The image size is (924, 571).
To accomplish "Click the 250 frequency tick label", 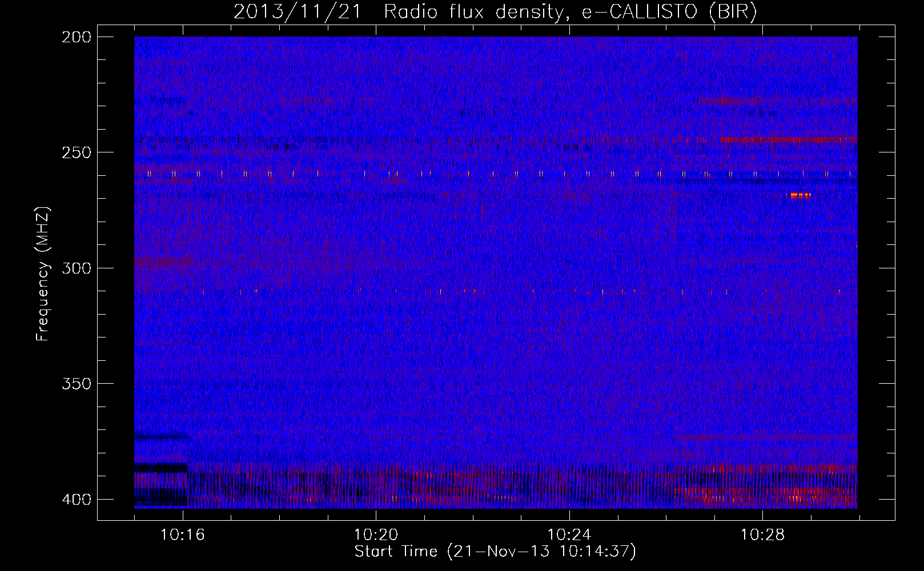I will pyautogui.click(x=76, y=152).
